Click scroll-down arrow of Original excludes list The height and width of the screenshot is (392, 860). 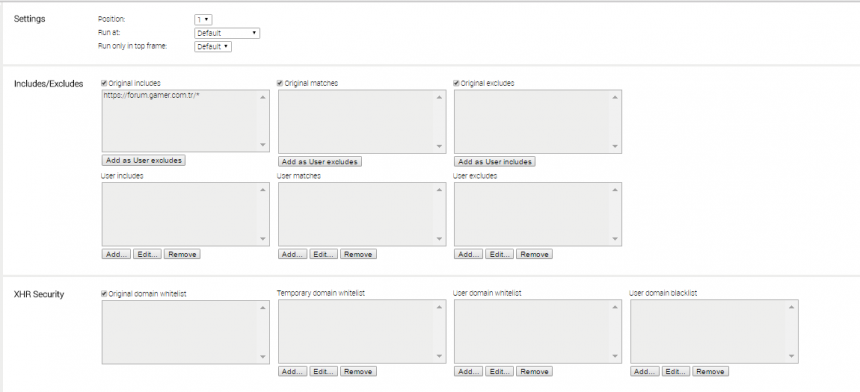(615, 146)
